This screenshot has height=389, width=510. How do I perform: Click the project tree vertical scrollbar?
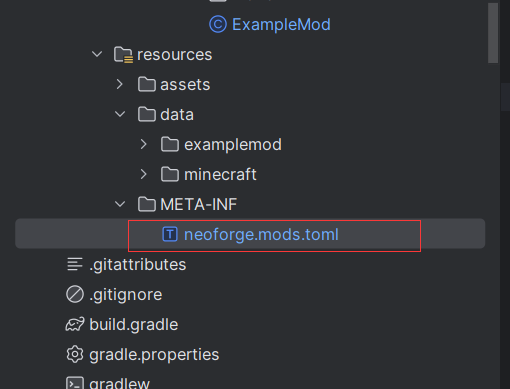pyautogui.click(x=493, y=33)
